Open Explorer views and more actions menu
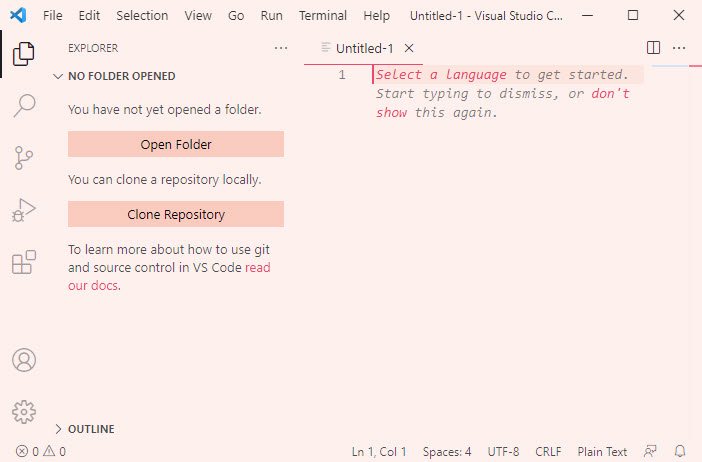The width and height of the screenshot is (702, 462). (x=280, y=47)
